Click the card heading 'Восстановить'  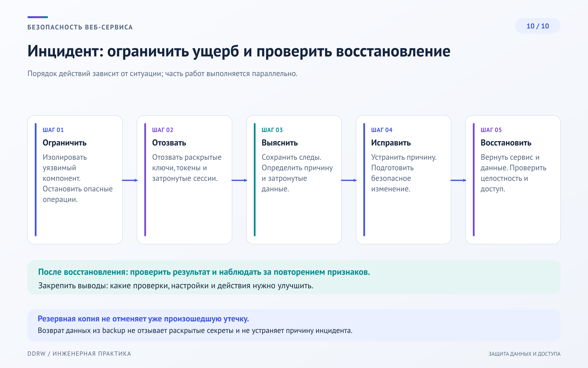[x=506, y=143]
